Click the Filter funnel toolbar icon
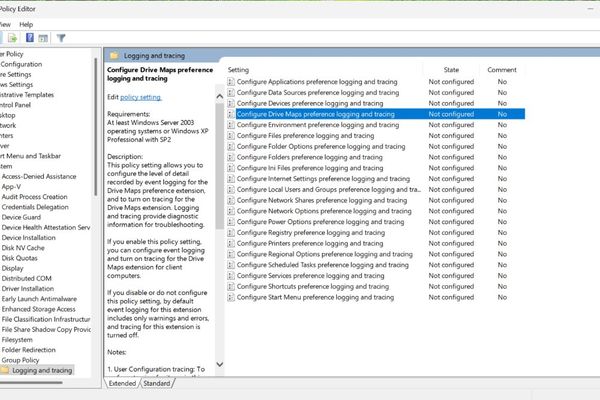 [61, 38]
